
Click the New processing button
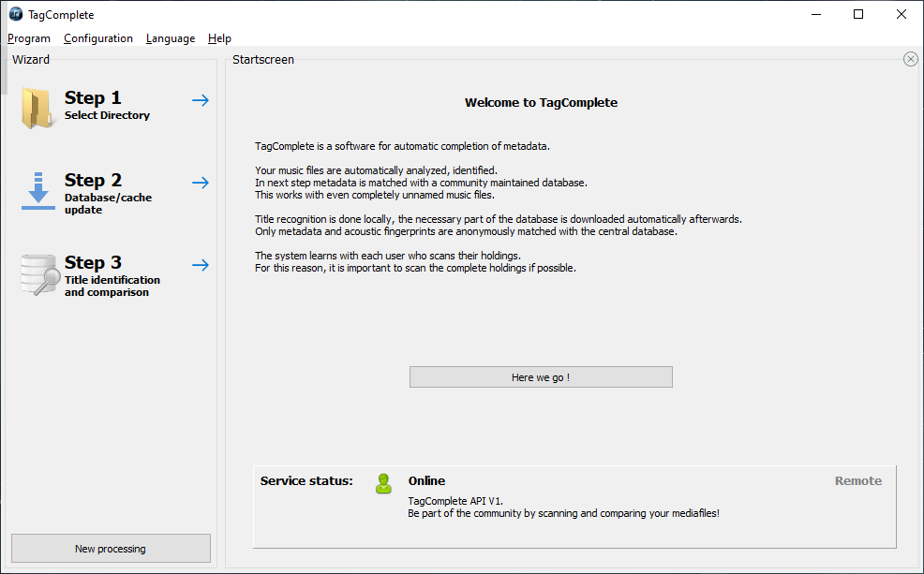tap(111, 549)
